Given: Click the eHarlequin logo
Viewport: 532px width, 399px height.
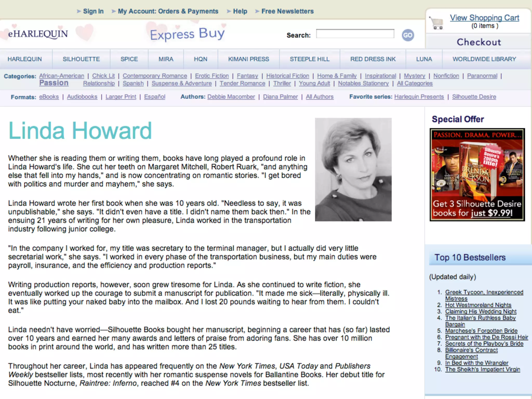Looking at the screenshot, I should coord(38,34).
